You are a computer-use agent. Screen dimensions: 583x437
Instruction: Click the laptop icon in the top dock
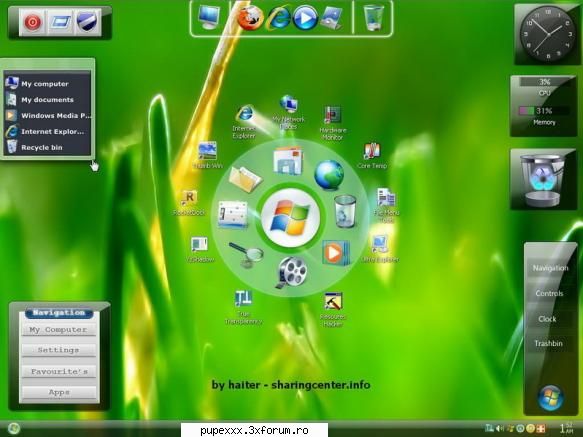[333, 18]
